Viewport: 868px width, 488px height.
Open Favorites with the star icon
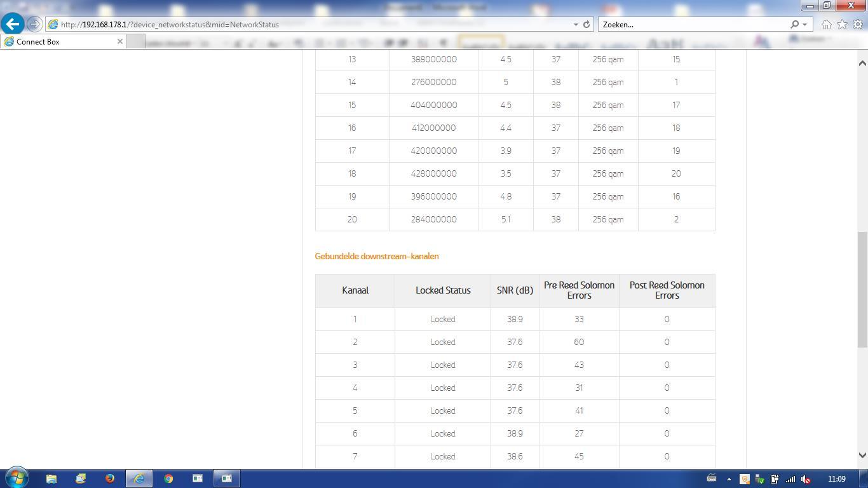(842, 24)
